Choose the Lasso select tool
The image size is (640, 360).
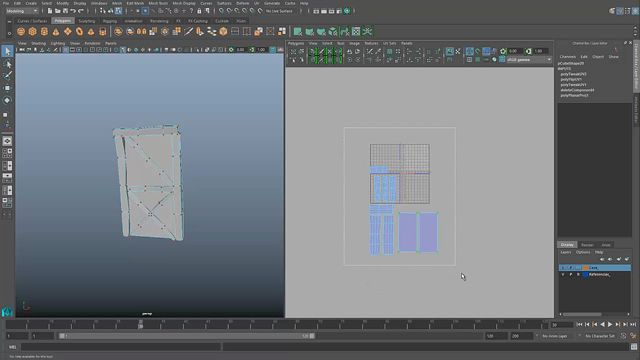point(7,64)
